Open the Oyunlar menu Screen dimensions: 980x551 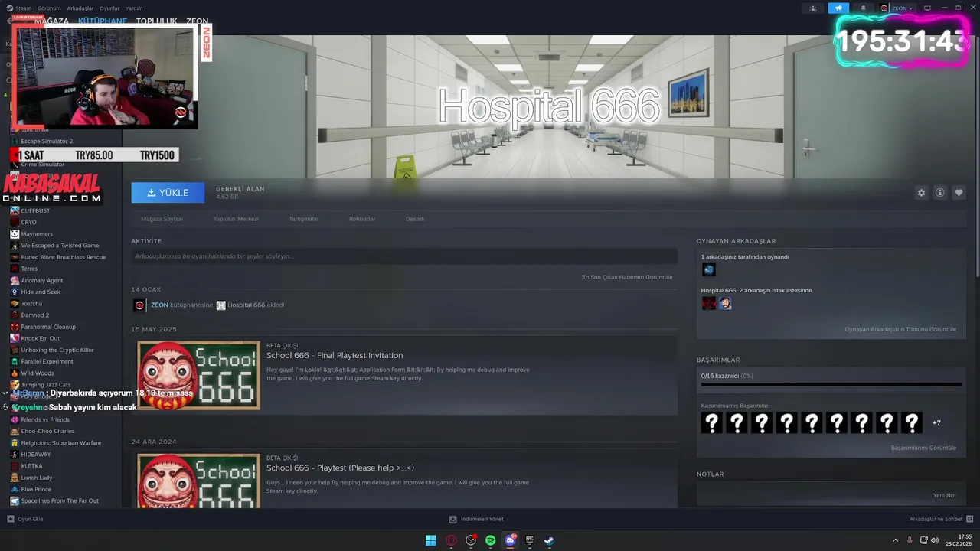109,8
